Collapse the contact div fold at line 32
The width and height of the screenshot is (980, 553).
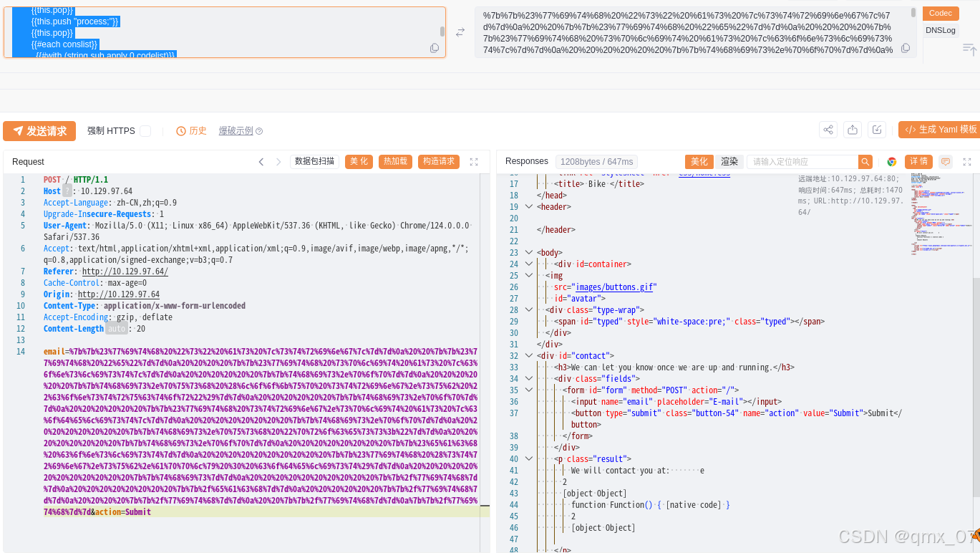pyautogui.click(x=529, y=356)
